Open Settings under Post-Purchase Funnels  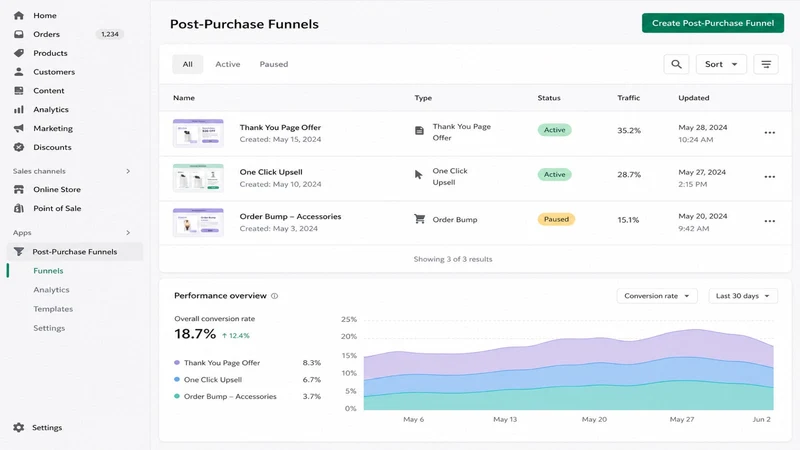click(x=49, y=328)
